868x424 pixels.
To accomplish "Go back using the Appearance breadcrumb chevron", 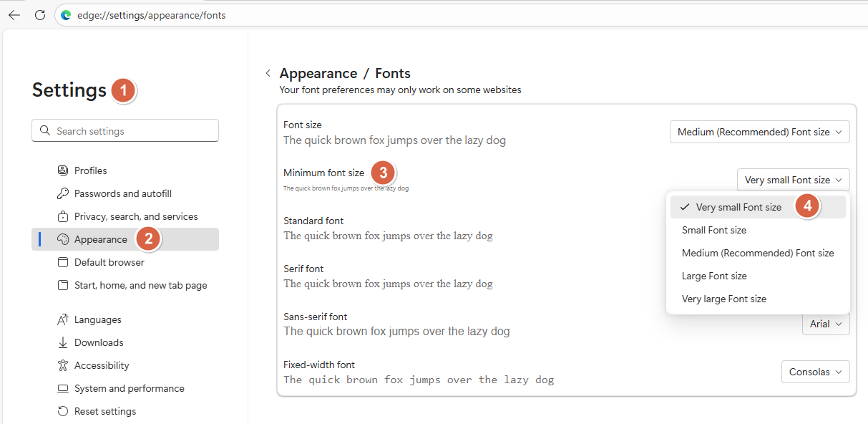I will coord(268,73).
